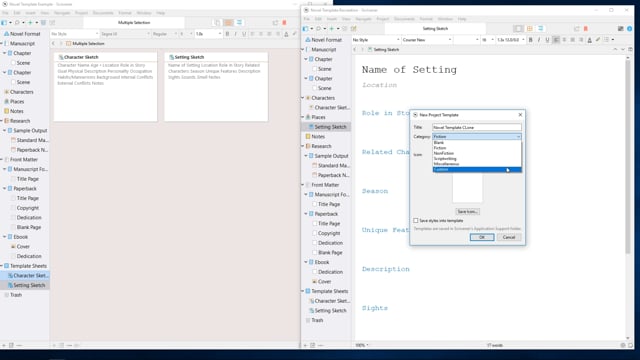
Task: Open No Style dropdown in right window
Action: pyautogui.click(x=376, y=40)
